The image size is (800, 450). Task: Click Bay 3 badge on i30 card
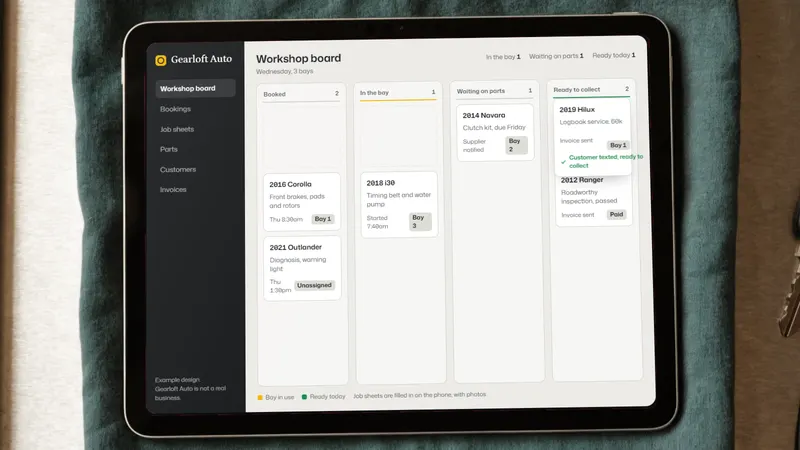pos(421,221)
